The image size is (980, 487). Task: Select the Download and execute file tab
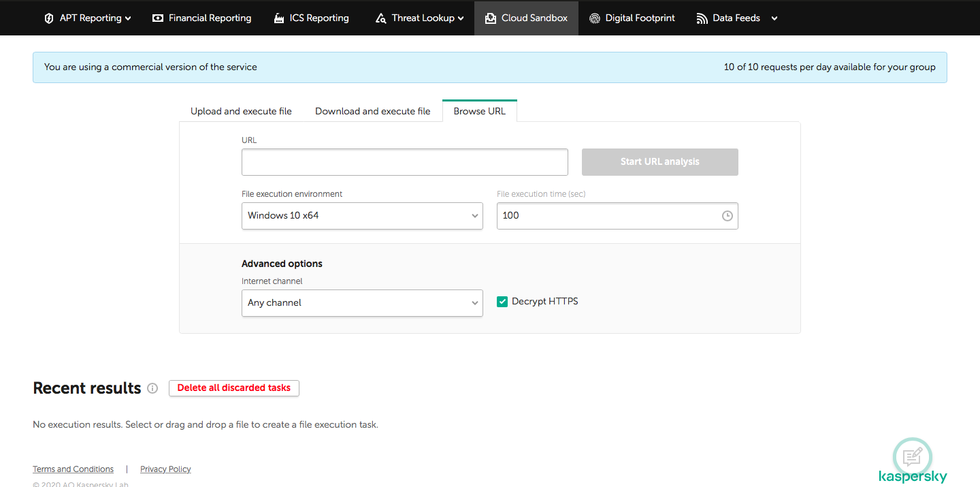pos(372,111)
